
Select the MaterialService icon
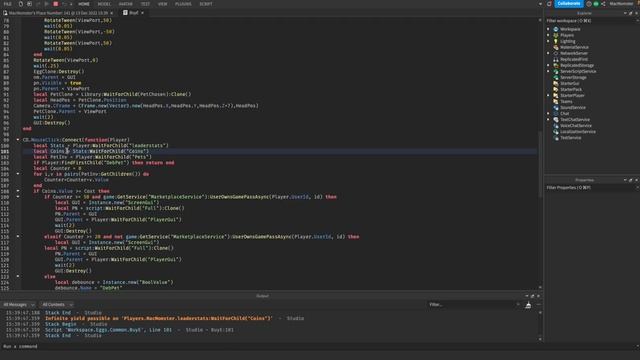click(556, 47)
